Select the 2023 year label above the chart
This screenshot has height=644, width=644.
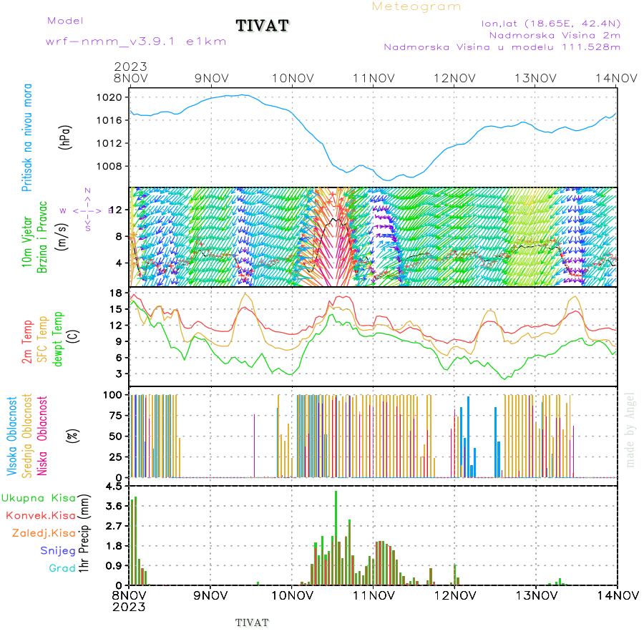pyautogui.click(x=131, y=67)
